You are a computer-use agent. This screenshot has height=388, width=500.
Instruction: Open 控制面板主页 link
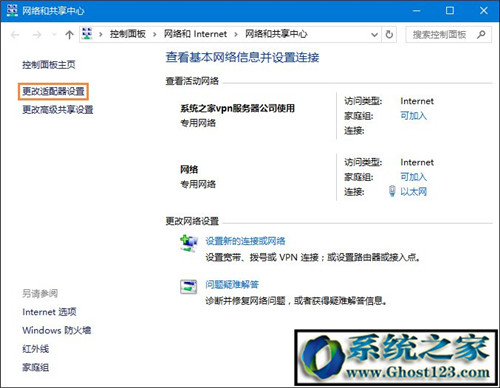coord(49,65)
